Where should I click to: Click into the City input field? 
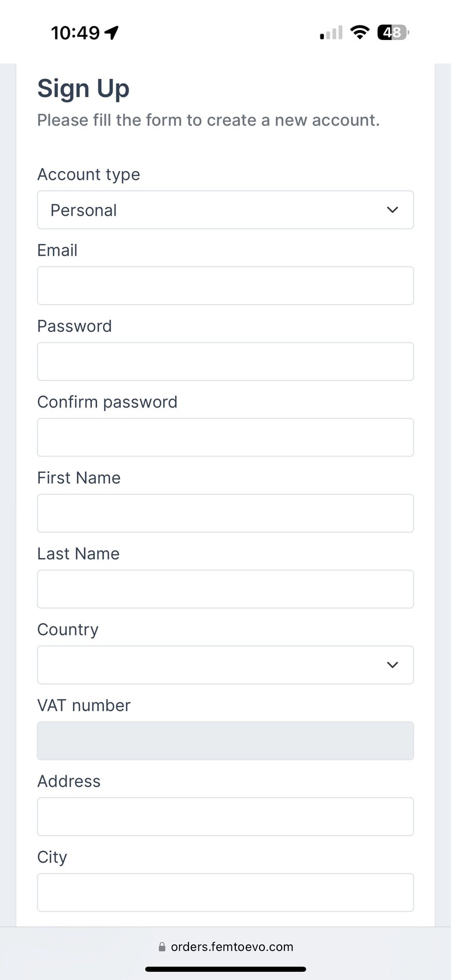click(226, 892)
